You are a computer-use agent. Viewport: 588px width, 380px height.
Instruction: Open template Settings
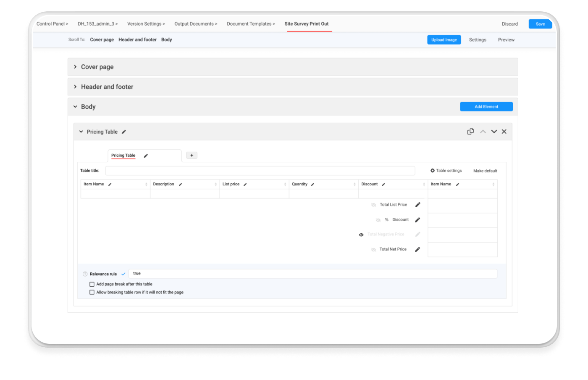(x=478, y=40)
